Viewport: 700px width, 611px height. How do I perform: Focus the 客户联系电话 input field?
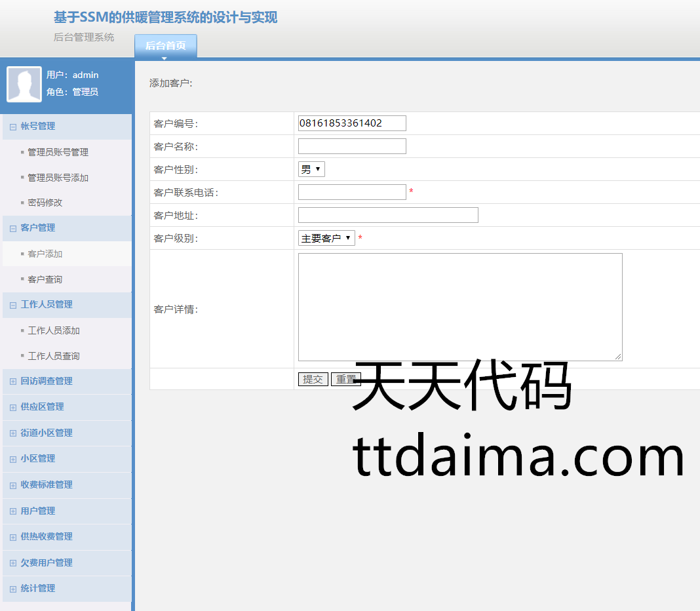pos(352,192)
